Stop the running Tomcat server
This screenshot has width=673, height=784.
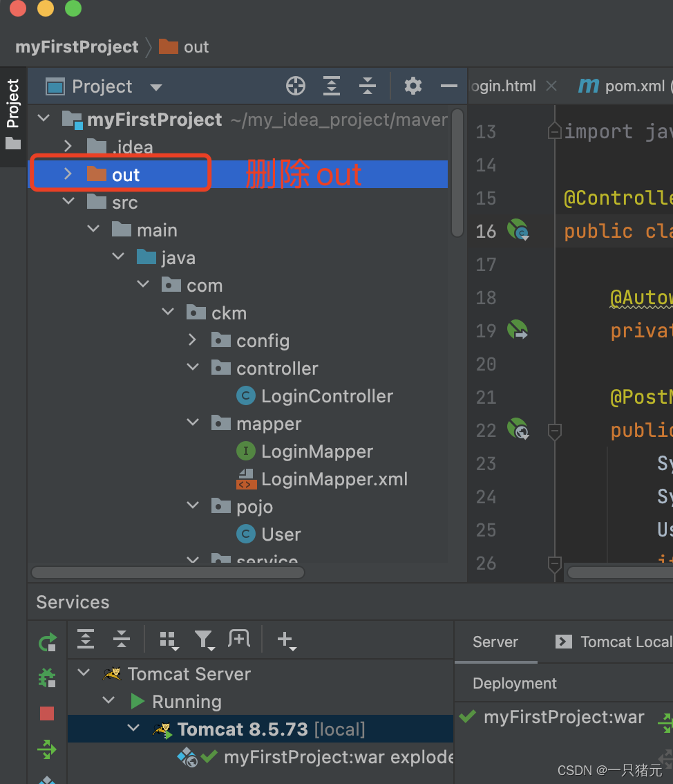click(47, 713)
